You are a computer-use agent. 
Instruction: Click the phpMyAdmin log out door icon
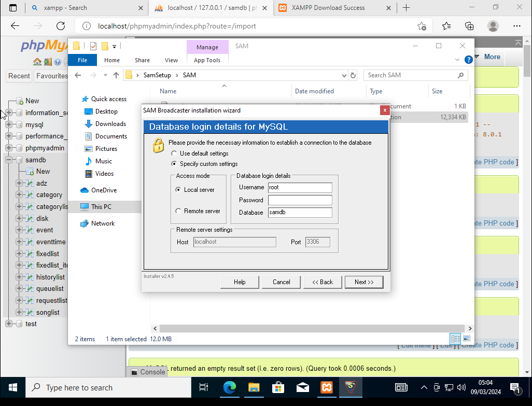(48, 62)
